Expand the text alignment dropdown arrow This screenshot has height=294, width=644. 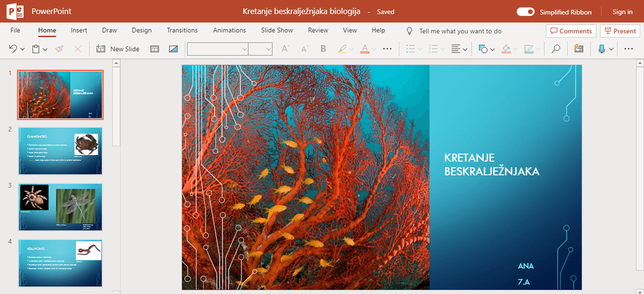coord(465,49)
